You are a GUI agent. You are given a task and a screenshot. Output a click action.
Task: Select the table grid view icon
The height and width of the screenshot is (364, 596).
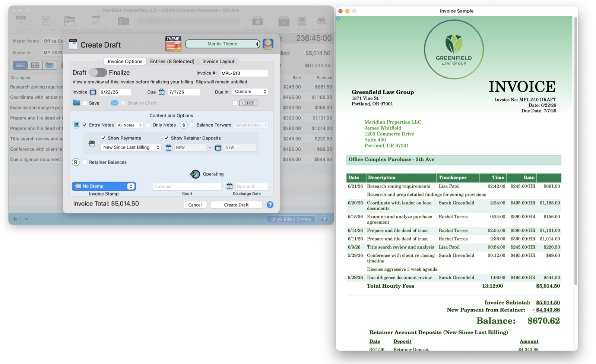(35, 65)
